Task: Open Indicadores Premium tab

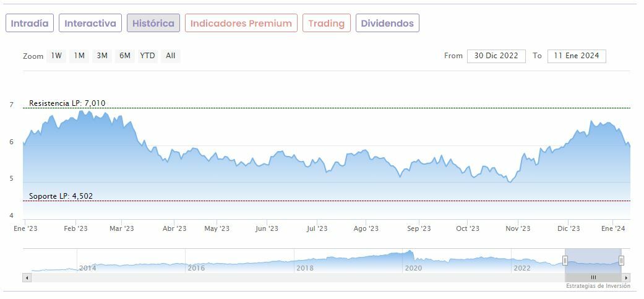Action: pyautogui.click(x=241, y=24)
